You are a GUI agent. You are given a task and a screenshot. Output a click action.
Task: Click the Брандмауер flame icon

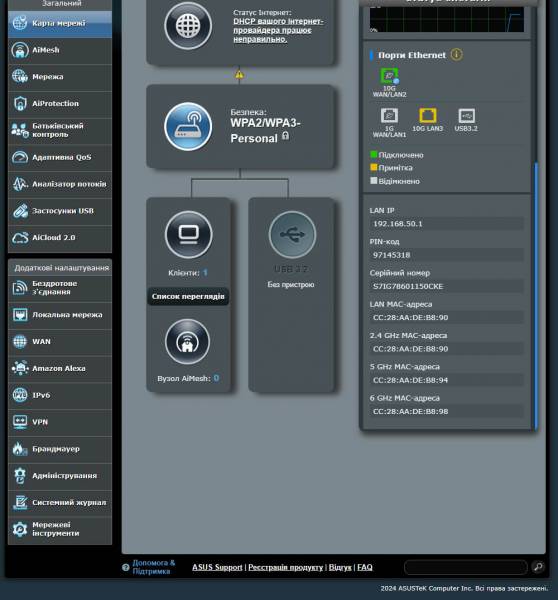pyautogui.click(x=20, y=448)
